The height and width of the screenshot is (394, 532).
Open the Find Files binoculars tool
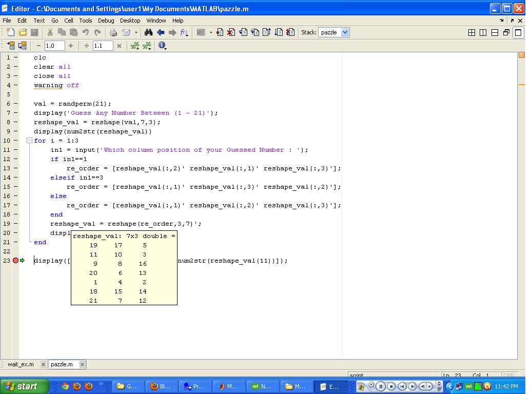149,32
